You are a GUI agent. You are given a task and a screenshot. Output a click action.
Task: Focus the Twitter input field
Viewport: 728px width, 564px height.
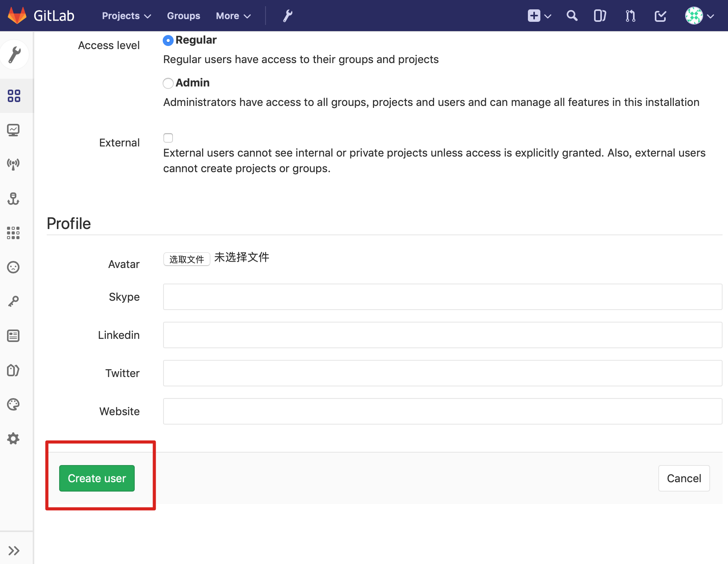tap(443, 373)
